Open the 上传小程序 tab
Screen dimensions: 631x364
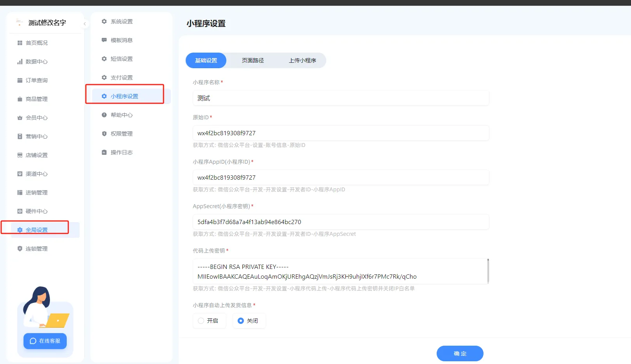[303, 60]
